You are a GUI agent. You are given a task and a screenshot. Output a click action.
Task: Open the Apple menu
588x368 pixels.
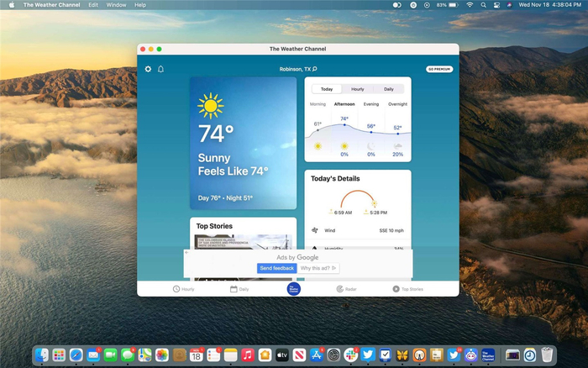12,5
